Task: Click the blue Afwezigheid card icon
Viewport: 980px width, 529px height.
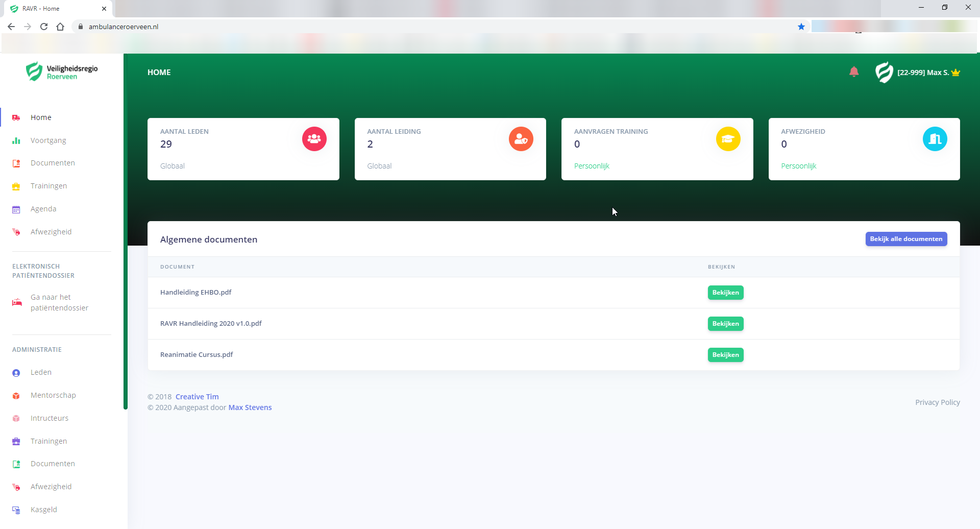Action: click(935, 139)
